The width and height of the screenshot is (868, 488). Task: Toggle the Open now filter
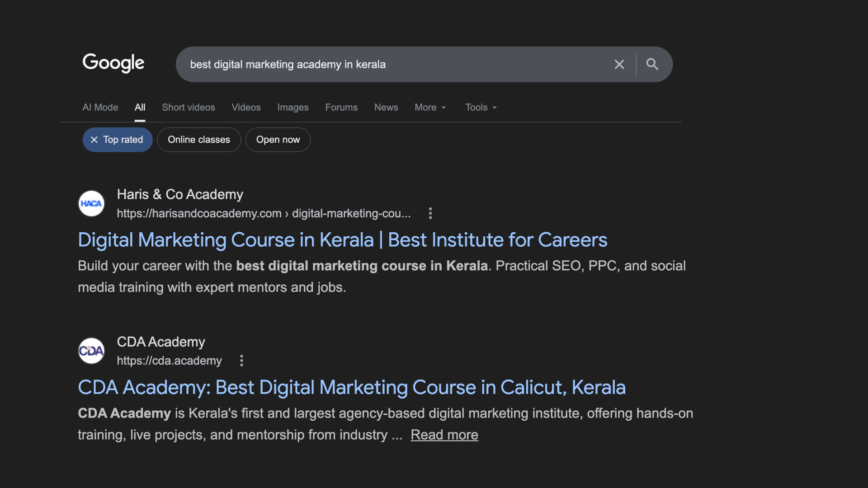click(x=278, y=140)
